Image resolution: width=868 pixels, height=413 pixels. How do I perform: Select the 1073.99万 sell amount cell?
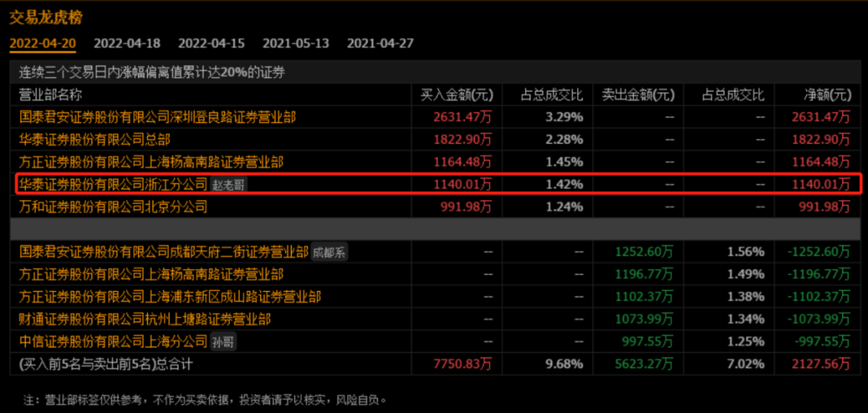click(645, 320)
